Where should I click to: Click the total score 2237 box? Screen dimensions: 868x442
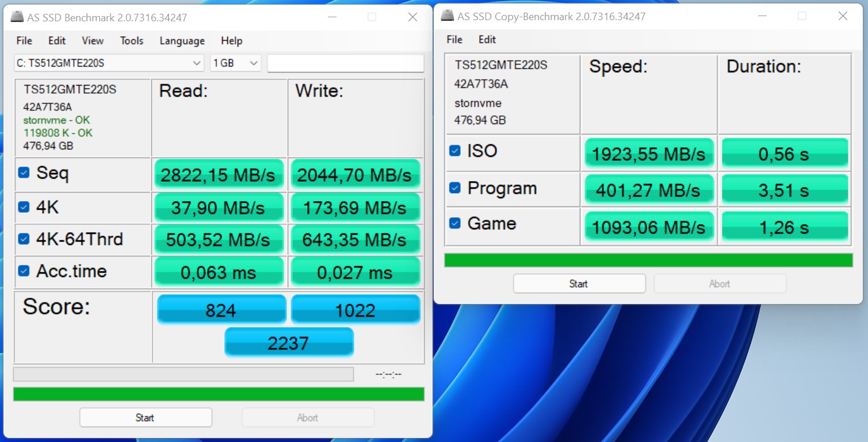(x=289, y=343)
